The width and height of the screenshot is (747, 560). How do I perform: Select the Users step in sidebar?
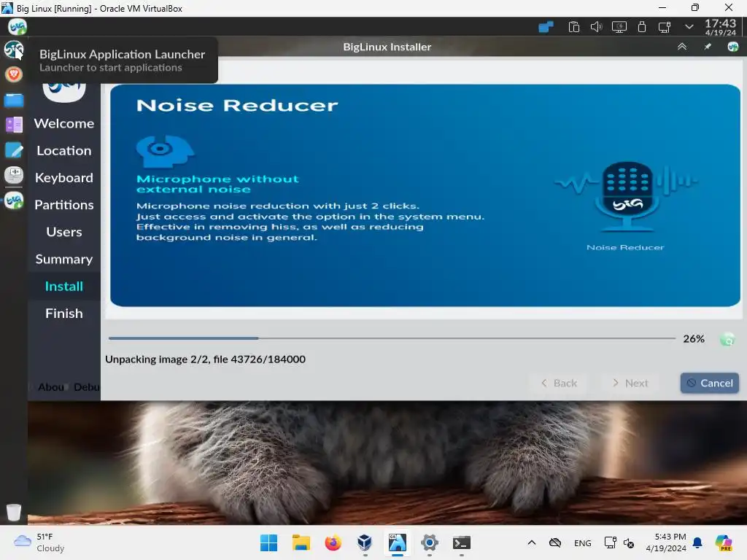pos(64,232)
